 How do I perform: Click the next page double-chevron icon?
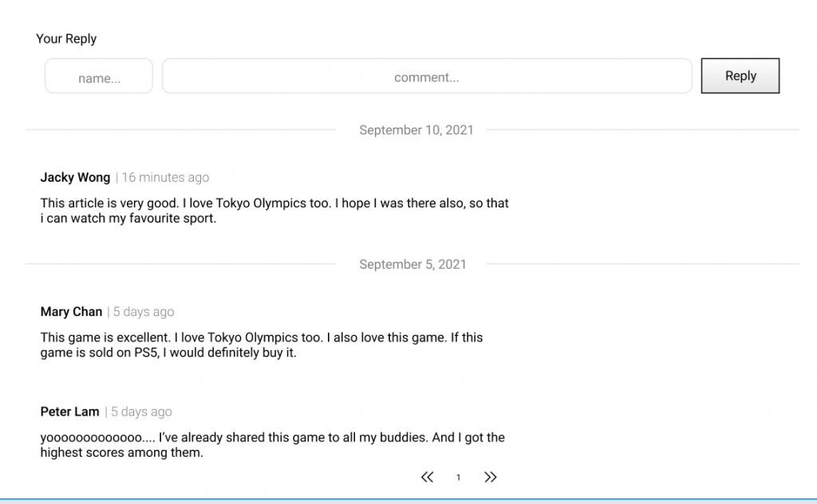(490, 477)
